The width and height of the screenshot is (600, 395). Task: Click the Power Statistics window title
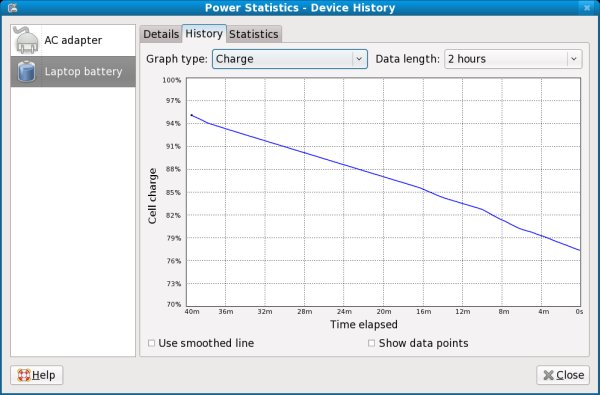pyautogui.click(x=300, y=8)
